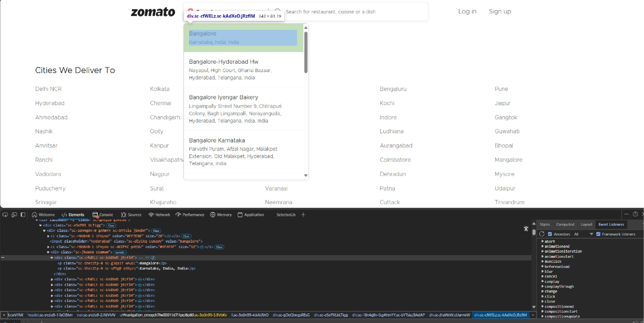Click the DevTools help question icon
The width and height of the screenshot is (644, 323).
click(635, 214)
